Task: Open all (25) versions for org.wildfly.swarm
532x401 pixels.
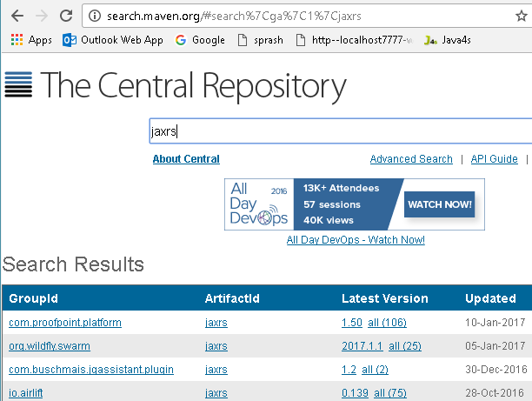Action: pyautogui.click(x=405, y=345)
